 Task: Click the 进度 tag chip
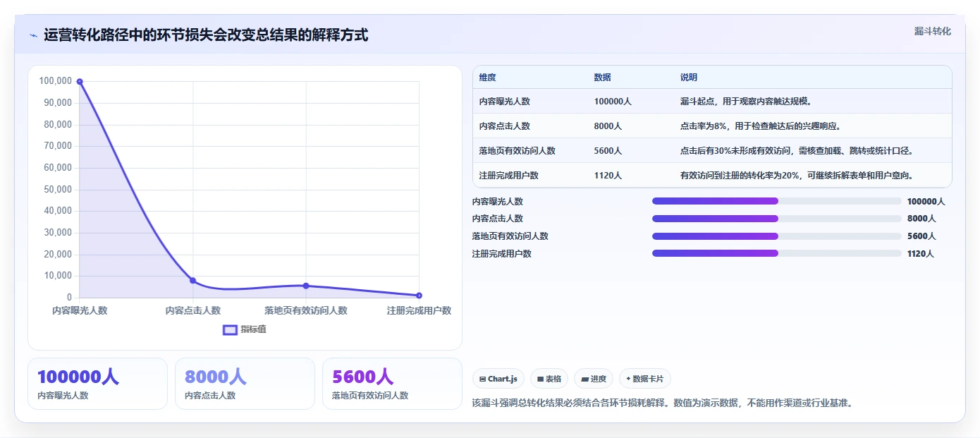click(594, 379)
